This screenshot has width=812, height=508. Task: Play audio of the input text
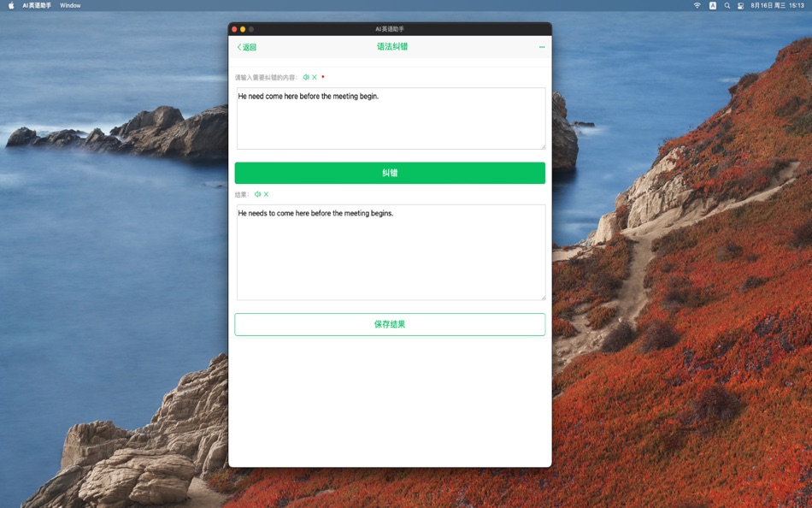pos(306,77)
